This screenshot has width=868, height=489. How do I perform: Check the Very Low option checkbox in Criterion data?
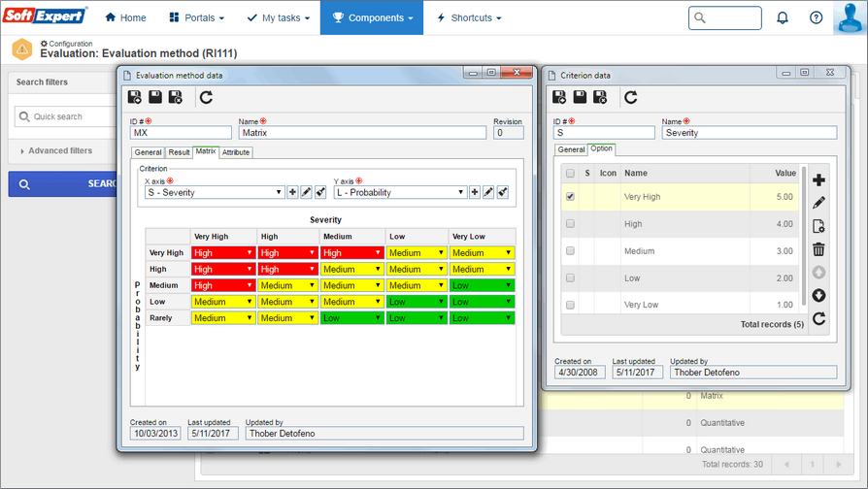click(570, 305)
